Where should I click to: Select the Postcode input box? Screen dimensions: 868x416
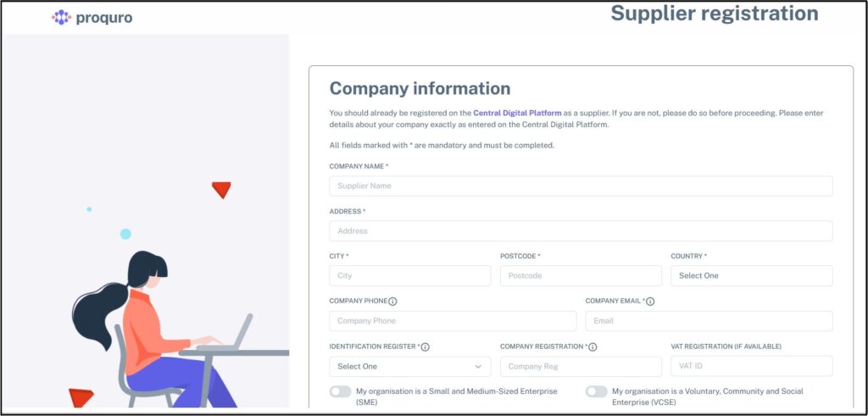point(581,276)
